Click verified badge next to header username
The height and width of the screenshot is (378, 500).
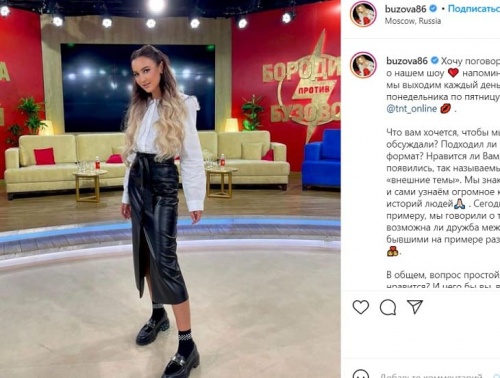pos(433,9)
